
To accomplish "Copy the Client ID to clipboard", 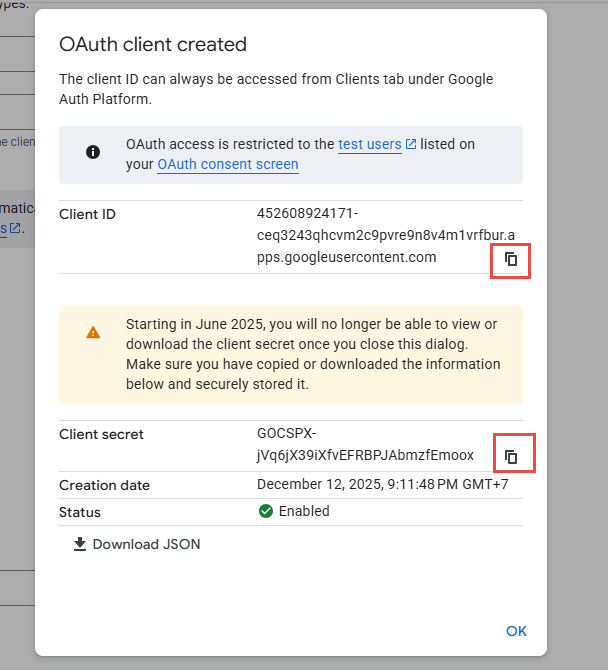I will 511,260.
